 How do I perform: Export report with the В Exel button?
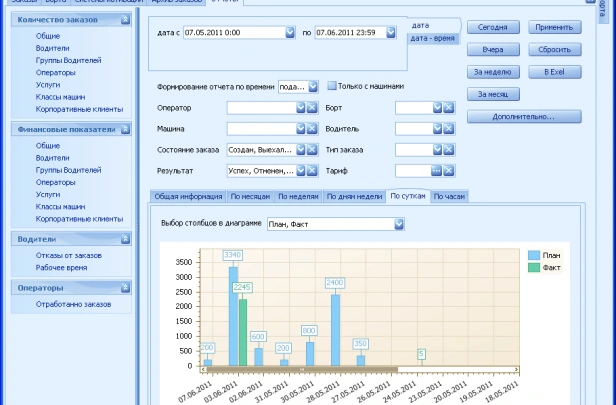coord(554,73)
